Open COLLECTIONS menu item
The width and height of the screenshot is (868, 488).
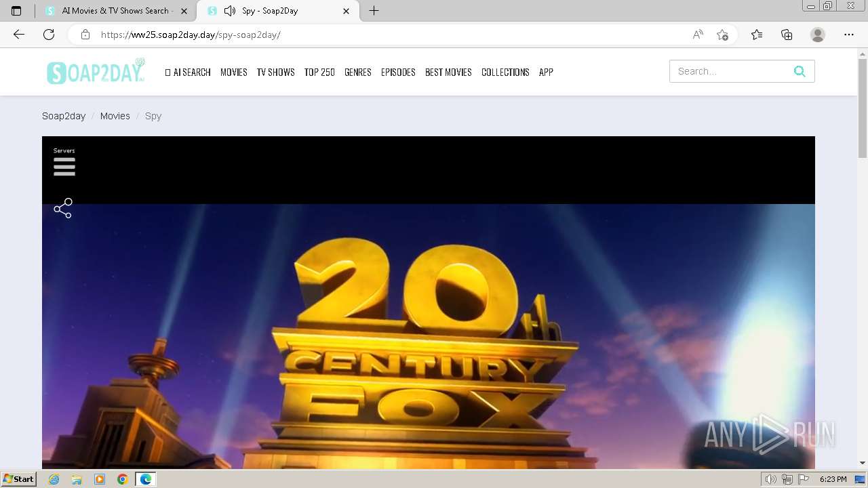pos(505,72)
